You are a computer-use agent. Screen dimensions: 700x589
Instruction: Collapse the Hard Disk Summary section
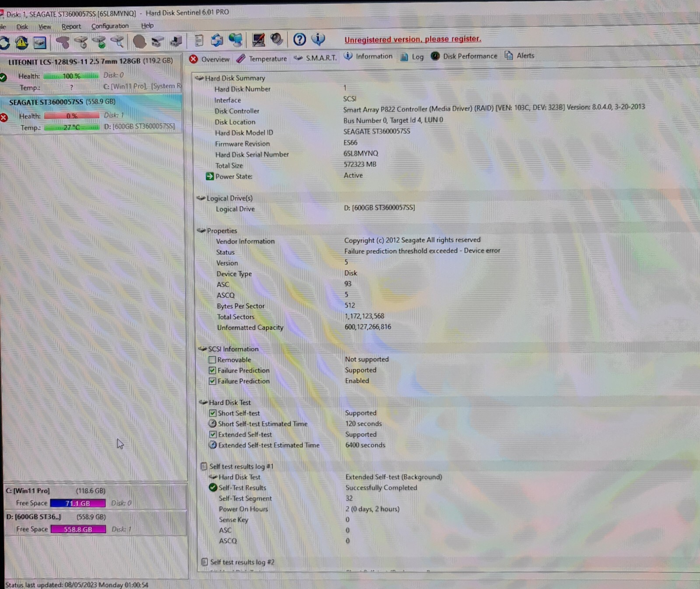click(x=199, y=78)
